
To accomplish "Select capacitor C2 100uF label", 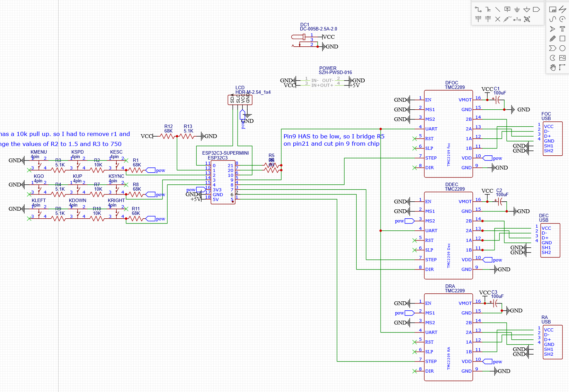I will click(x=502, y=193).
